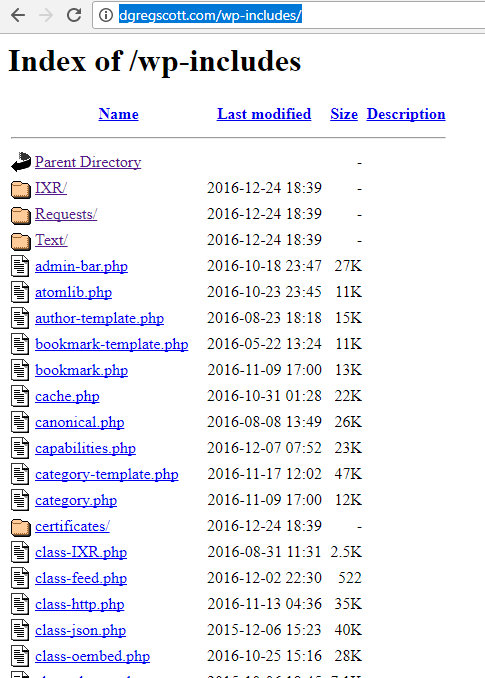The width and height of the screenshot is (485, 678).
Task: Open admin-bar.php file link
Action: [x=81, y=266]
